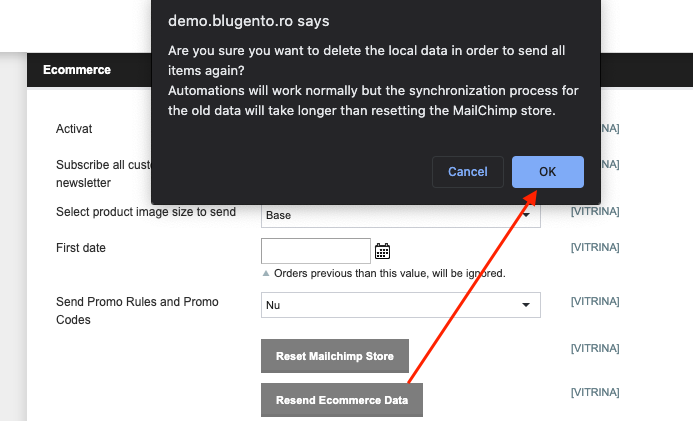The image size is (693, 421).
Task: Click 'demo.blugento.ro says' dialog title
Action: click(249, 21)
